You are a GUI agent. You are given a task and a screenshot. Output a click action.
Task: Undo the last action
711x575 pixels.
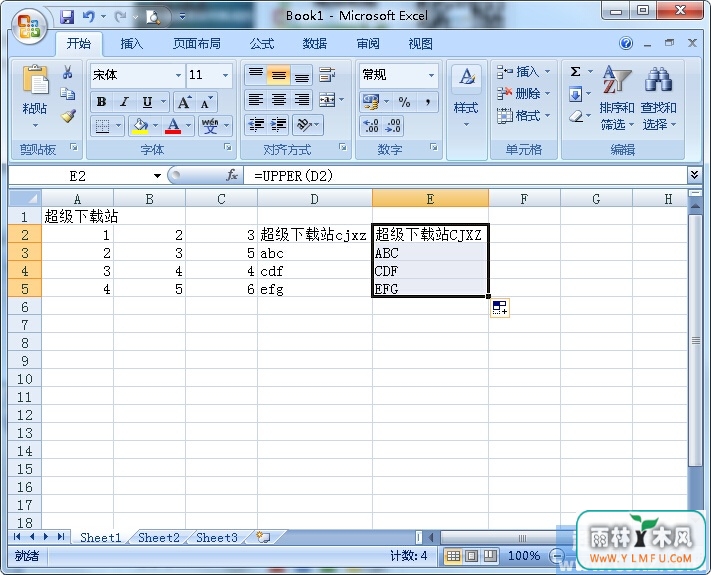pyautogui.click(x=89, y=17)
